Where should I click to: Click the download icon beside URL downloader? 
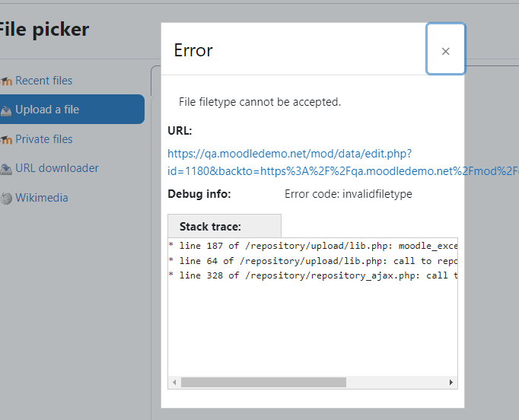click(x=6, y=169)
